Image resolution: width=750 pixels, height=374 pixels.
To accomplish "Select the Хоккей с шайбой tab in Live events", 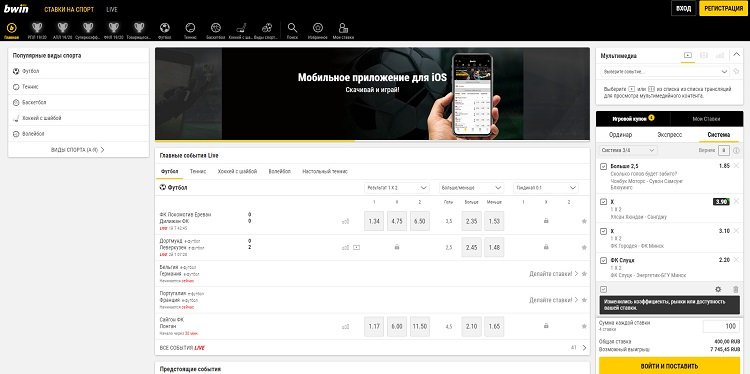I will (237, 171).
